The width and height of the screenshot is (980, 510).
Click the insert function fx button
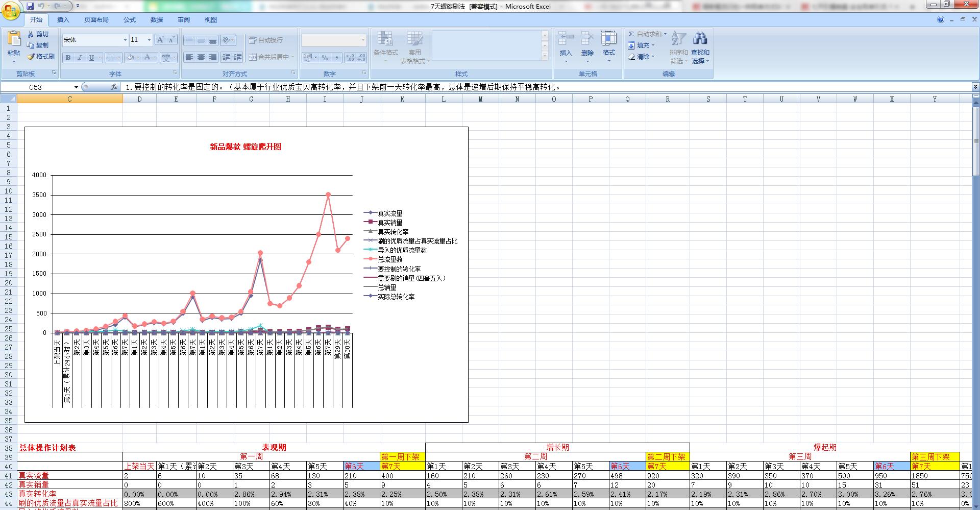(x=114, y=87)
